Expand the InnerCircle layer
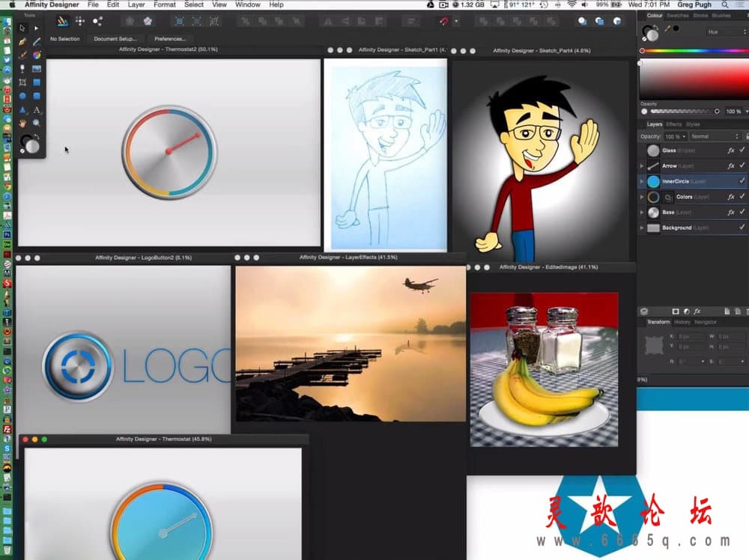The image size is (749, 560). point(642,181)
